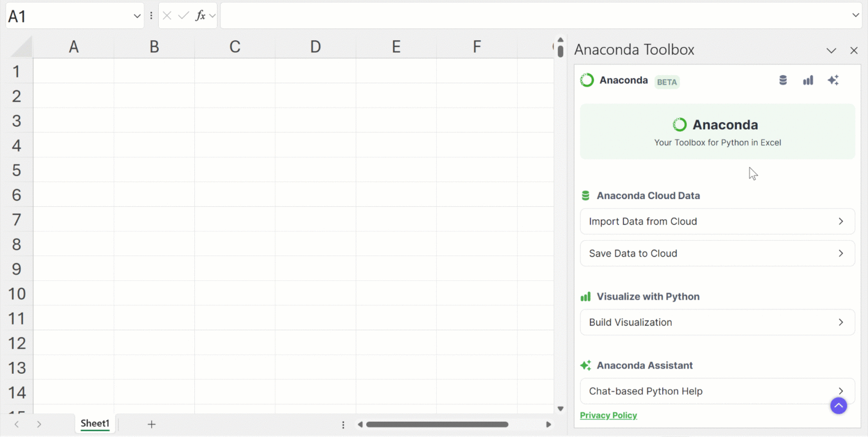Screen dimensions: 868x437
Task: Select row 1 header
Action: tap(17, 71)
